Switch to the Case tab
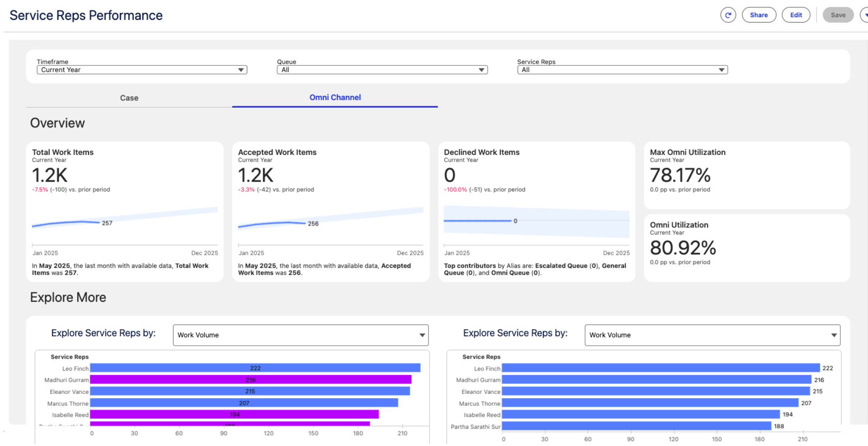Screen dimensions: 868x446 point(129,98)
